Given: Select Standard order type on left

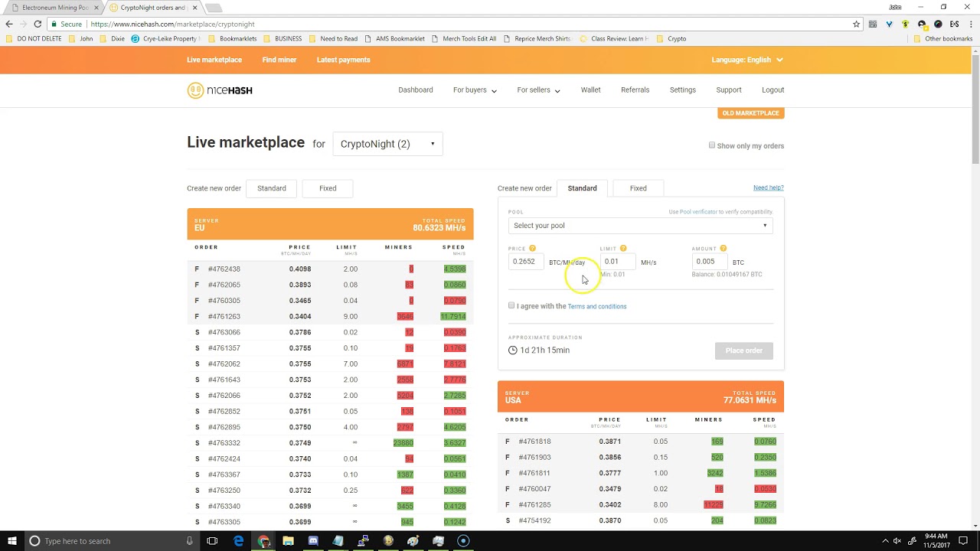Looking at the screenshot, I should [x=272, y=188].
